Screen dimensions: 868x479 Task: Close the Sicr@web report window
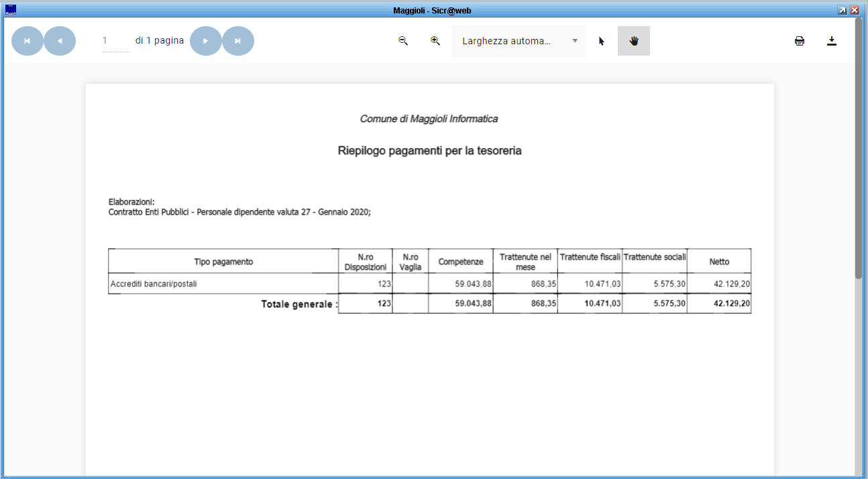tap(855, 10)
